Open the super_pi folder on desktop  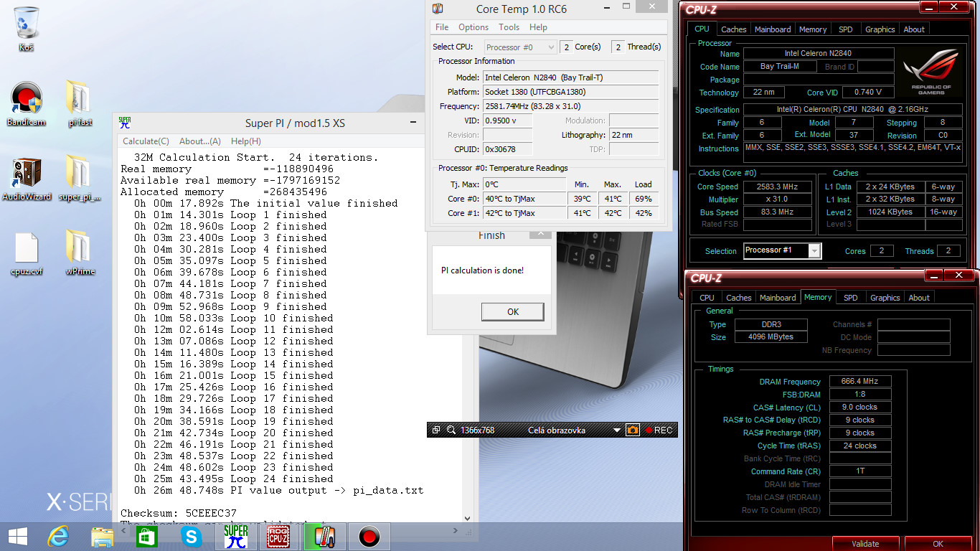coord(80,179)
